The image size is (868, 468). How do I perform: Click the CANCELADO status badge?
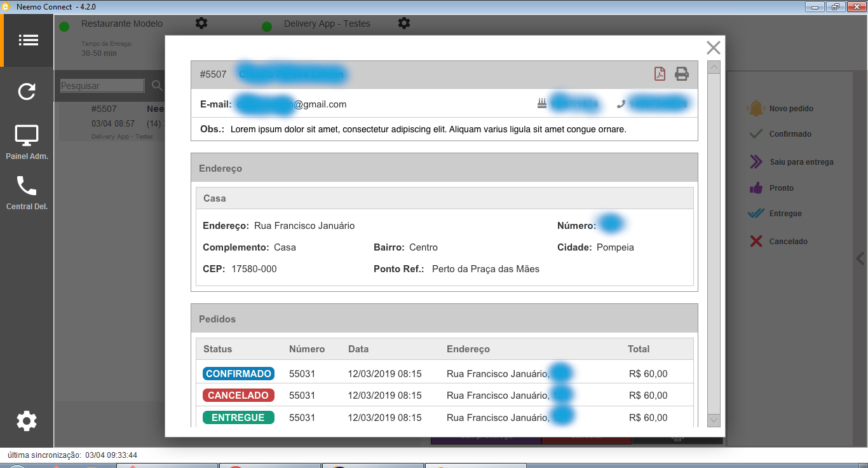[x=238, y=396]
